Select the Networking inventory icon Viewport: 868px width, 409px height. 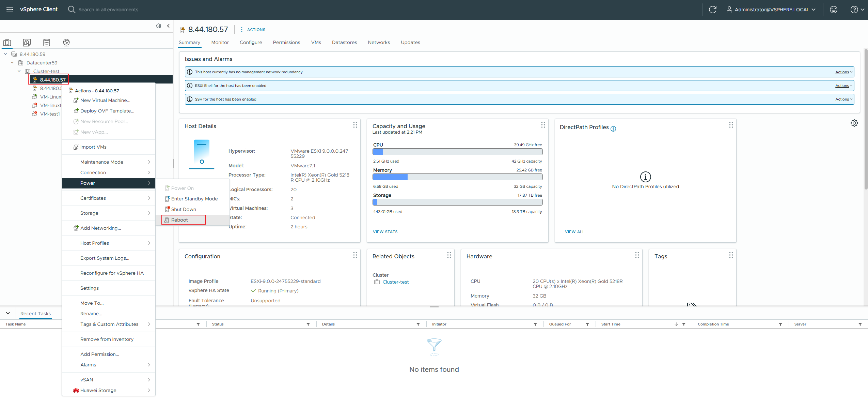[x=66, y=43]
